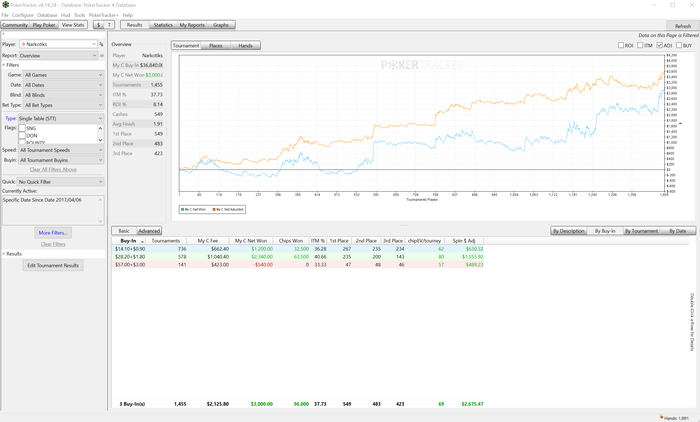Collapse the Filters section
This screenshot has width=700, height=422.
coord(4,65)
